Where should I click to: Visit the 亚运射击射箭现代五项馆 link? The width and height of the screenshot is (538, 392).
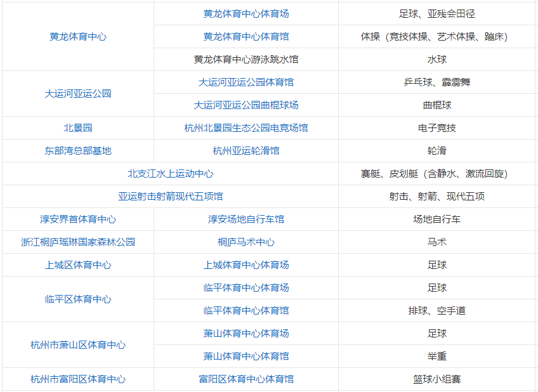(170, 197)
